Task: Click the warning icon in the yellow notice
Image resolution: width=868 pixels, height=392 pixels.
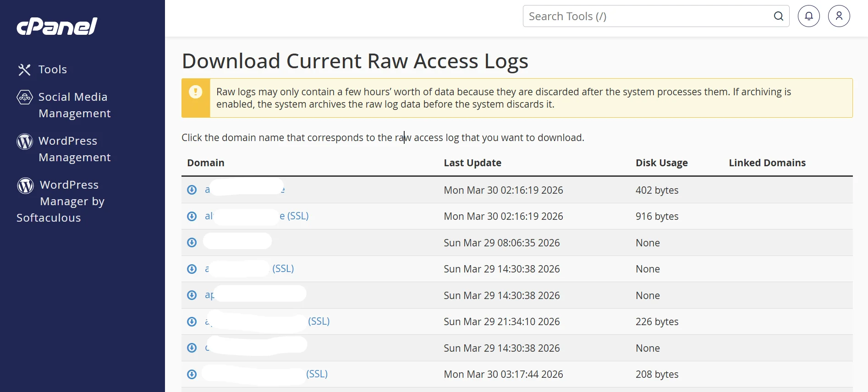Action: click(x=196, y=92)
